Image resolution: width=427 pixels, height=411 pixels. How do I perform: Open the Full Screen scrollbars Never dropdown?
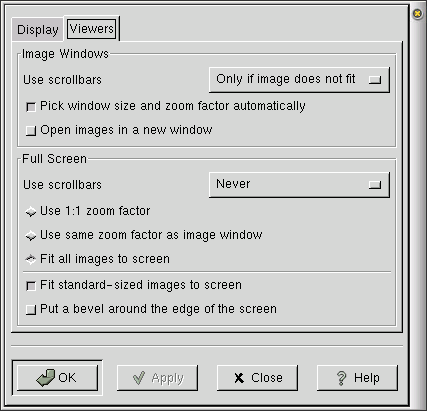(x=299, y=185)
